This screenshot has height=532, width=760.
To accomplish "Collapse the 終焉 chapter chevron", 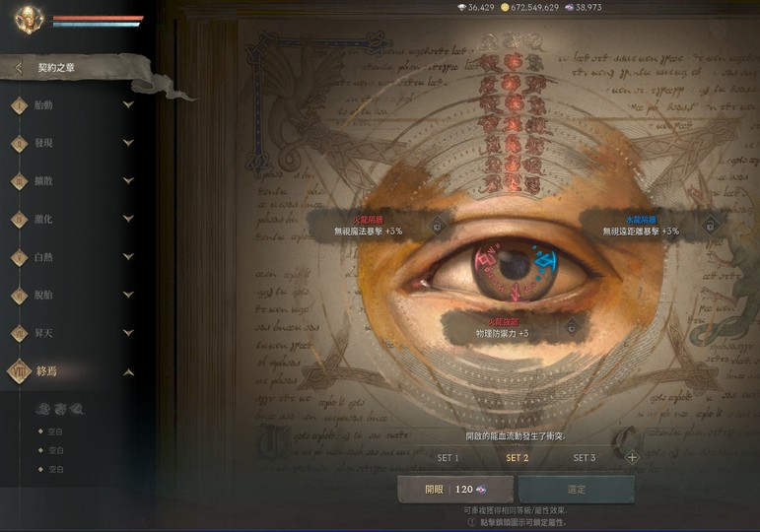I will tap(128, 372).
